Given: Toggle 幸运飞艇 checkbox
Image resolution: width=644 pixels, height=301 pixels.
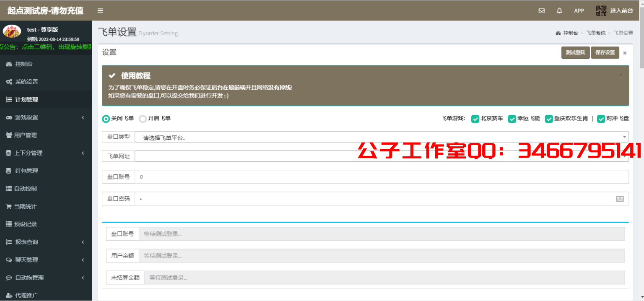Looking at the screenshot, I should [512, 119].
